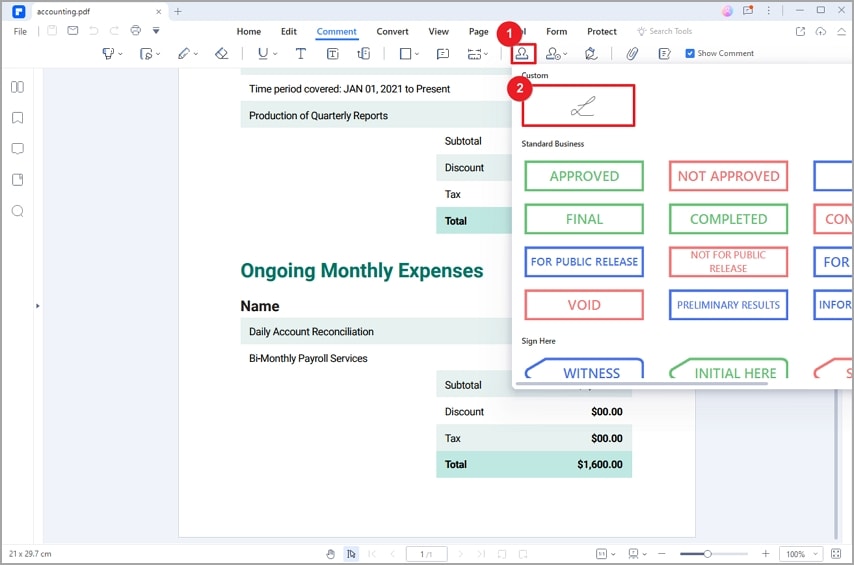The image size is (854, 565).
Task: Select the Rectangle shape tool
Action: [405, 53]
